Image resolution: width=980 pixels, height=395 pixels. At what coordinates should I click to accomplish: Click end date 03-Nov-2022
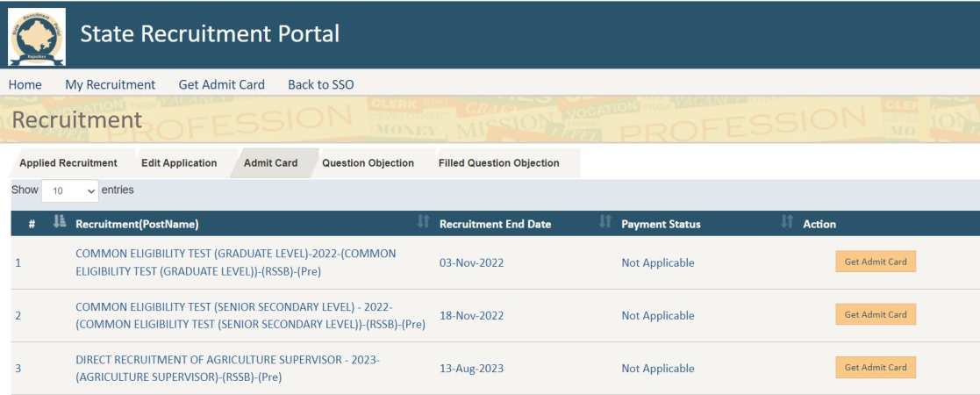pos(471,262)
